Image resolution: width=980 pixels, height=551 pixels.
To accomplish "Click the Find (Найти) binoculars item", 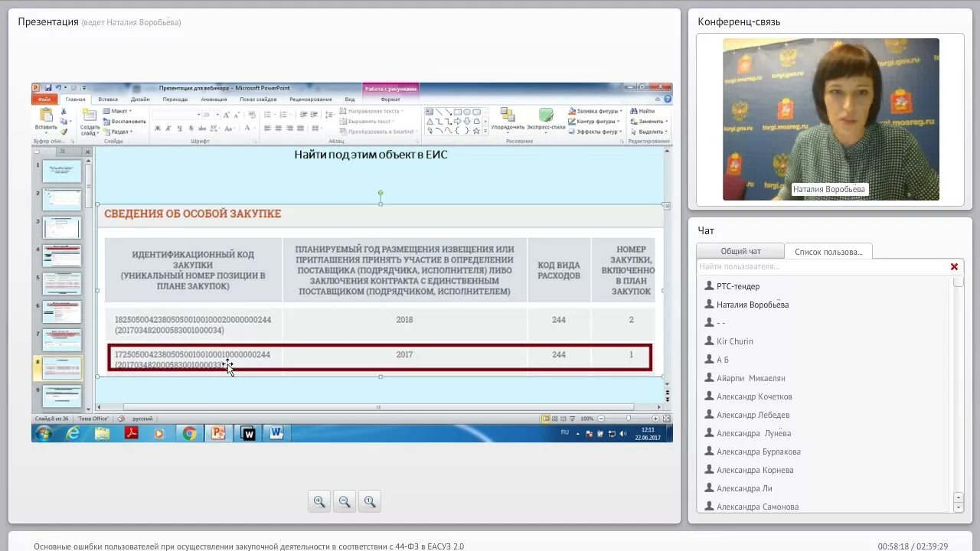I will [x=643, y=112].
